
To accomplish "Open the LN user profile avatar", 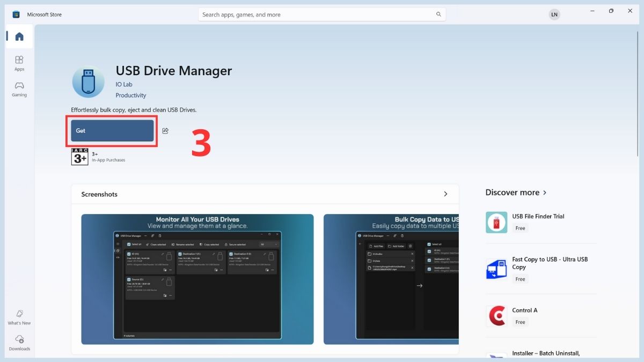I will click(x=554, y=14).
